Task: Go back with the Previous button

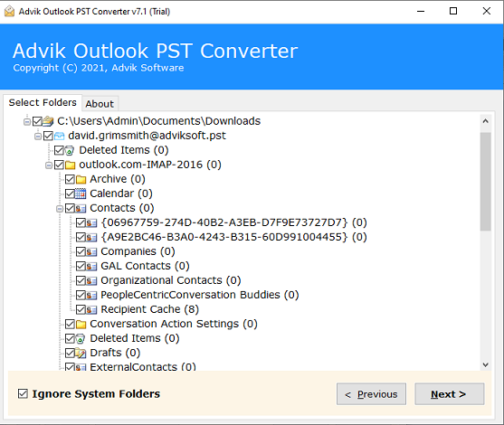Action: tap(371, 394)
